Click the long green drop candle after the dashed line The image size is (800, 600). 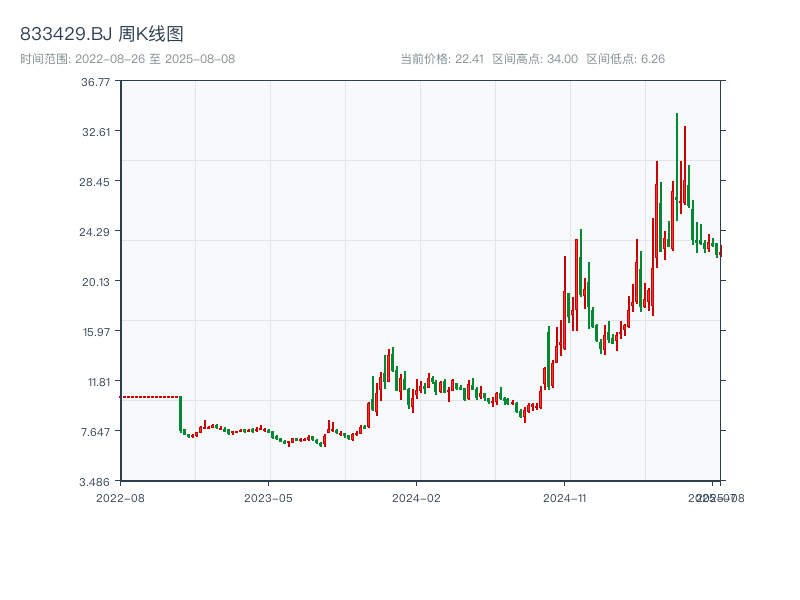pos(181,414)
